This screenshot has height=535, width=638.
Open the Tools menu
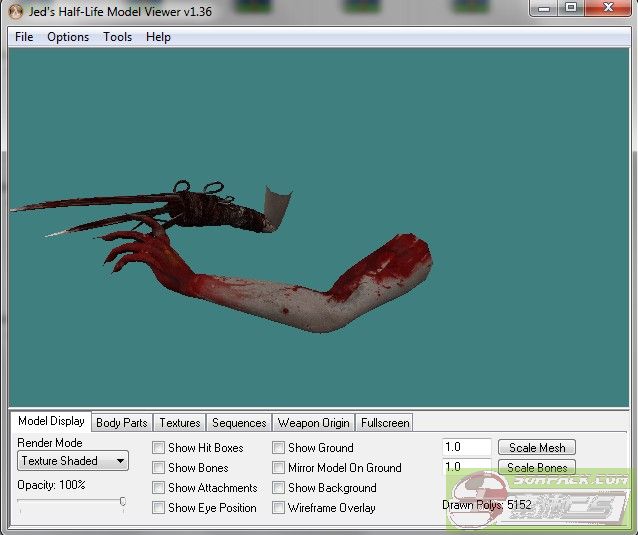(117, 37)
